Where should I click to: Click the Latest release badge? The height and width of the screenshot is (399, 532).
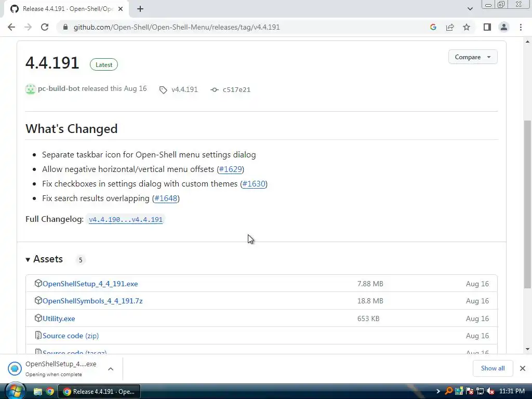104,64
